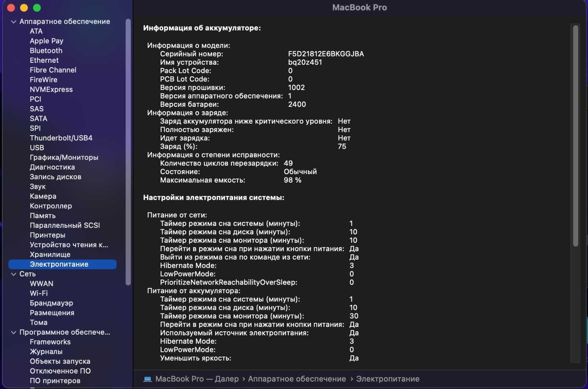Select Устройство чтения к... item
The height and width of the screenshot is (389, 588).
click(x=69, y=245)
